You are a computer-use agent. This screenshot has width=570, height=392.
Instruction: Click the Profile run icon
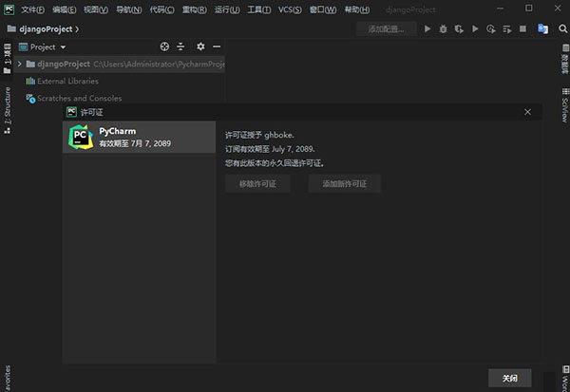[x=475, y=28]
